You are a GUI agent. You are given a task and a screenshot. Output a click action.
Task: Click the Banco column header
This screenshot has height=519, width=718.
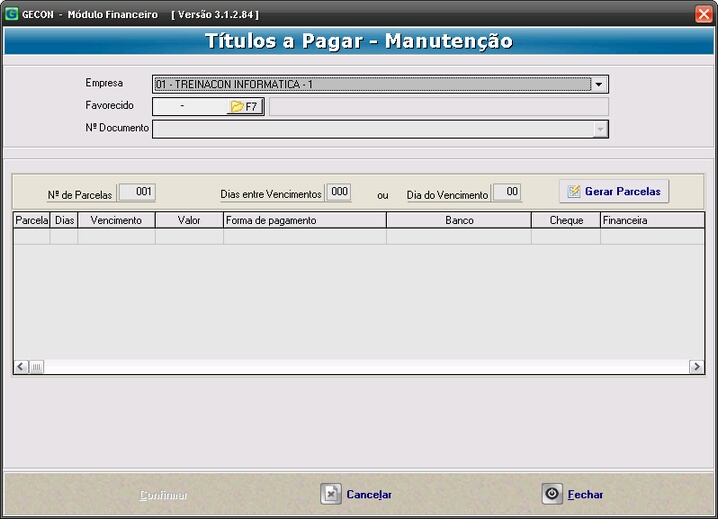pos(459,220)
